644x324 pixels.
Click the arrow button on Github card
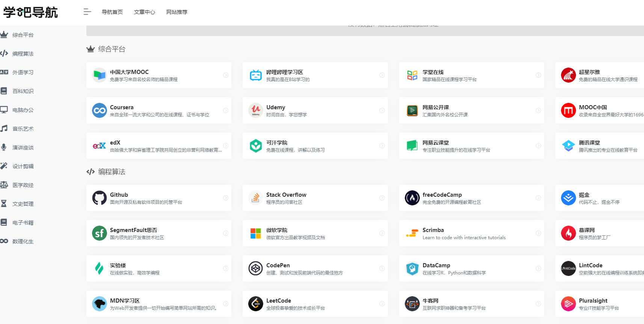click(x=226, y=198)
